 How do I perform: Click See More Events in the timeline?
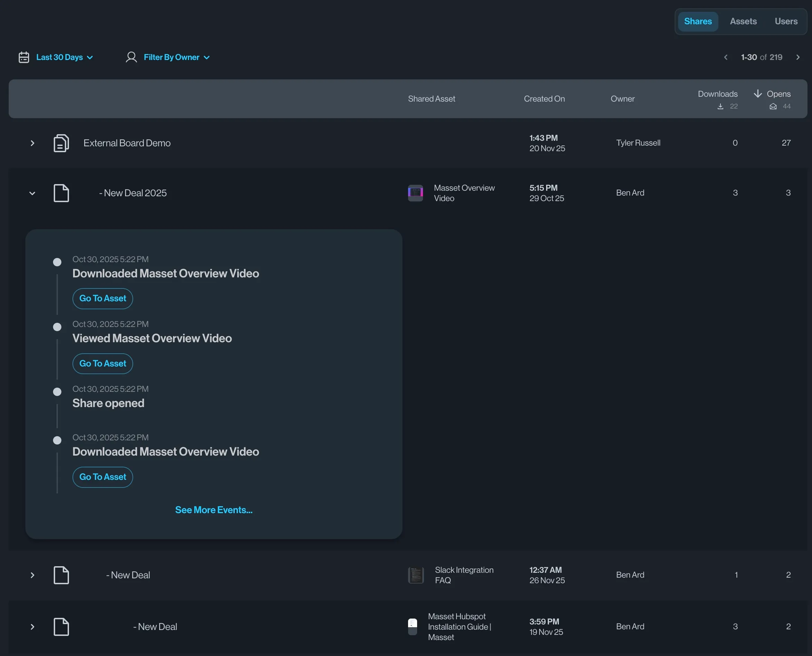pos(214,509)
